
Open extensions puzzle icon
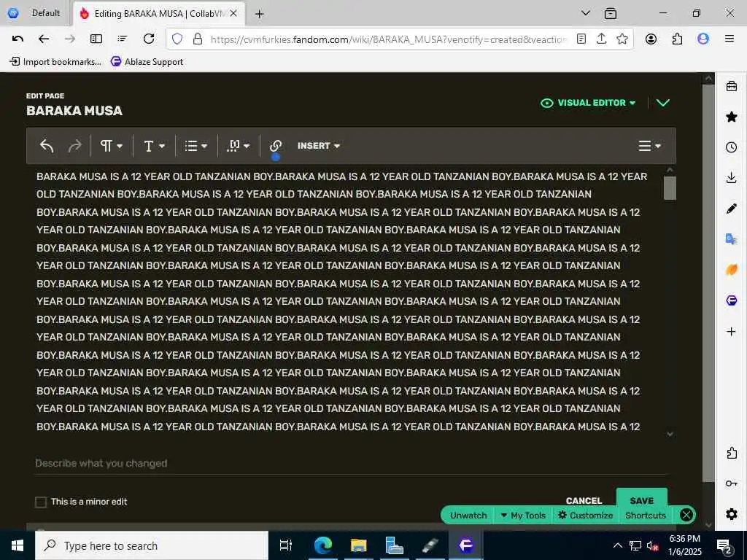pyautogui.click(x=677, y=39)
